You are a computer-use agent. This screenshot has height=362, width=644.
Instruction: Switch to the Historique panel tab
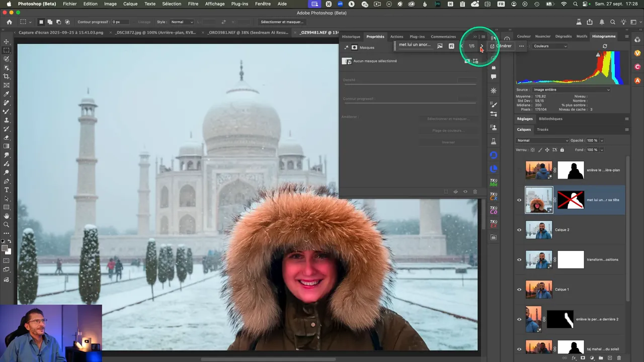[x=351, y=37]
